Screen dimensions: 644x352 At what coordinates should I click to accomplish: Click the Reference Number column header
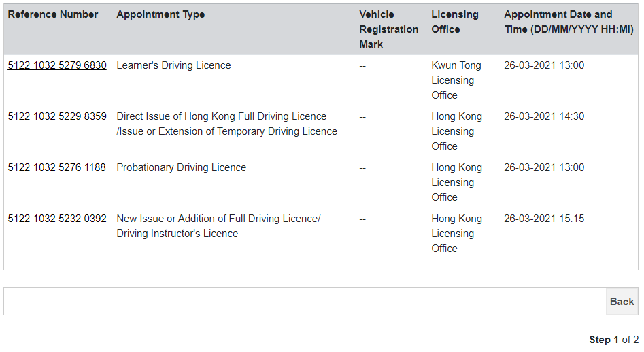[x=53, y=14]
